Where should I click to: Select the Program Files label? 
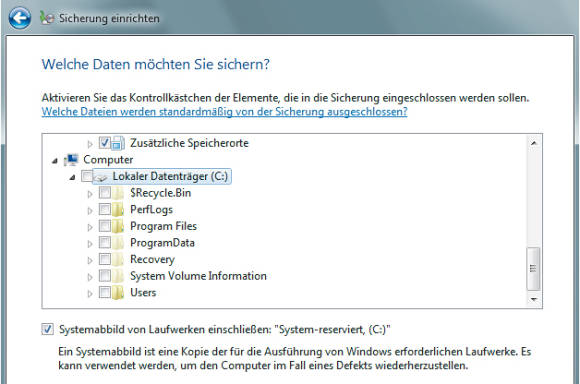[x=163, y=226]
